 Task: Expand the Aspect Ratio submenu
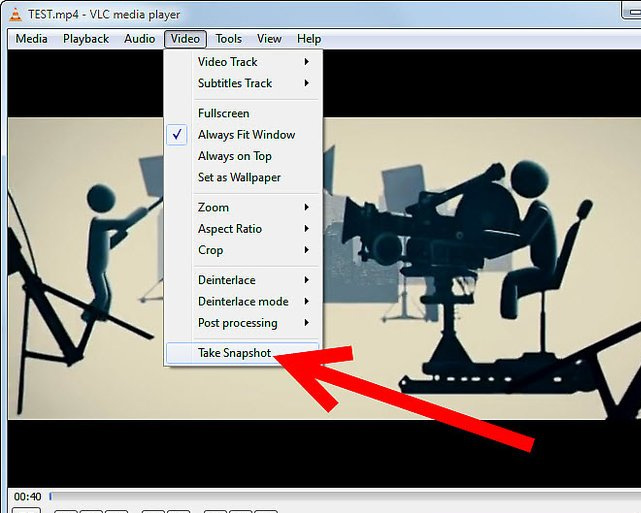point(243,228)
